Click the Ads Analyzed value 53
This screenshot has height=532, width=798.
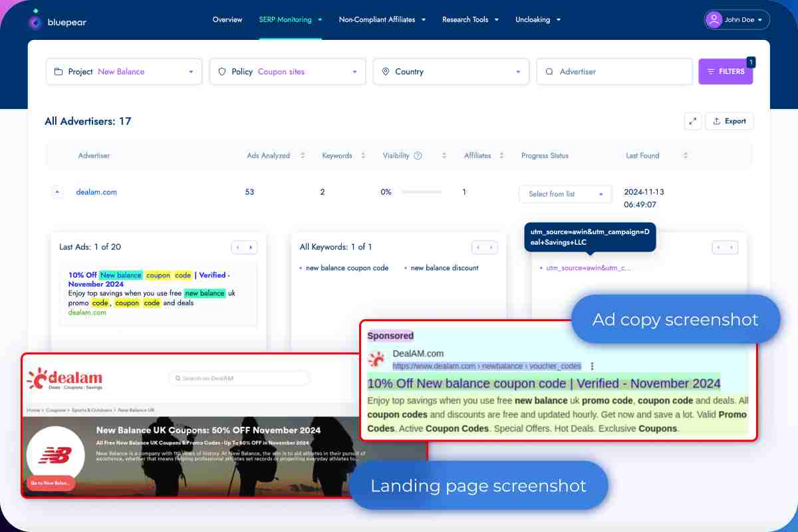[x=250, y=192]
